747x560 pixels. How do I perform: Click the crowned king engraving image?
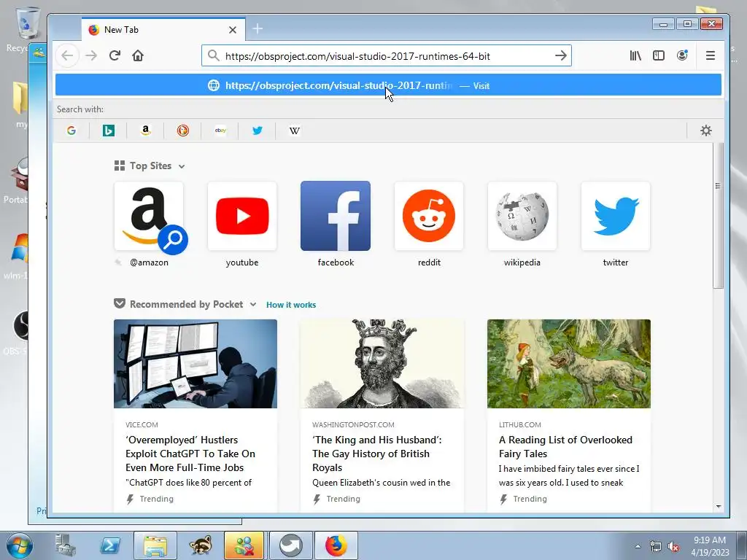click(x=382, y=363)
